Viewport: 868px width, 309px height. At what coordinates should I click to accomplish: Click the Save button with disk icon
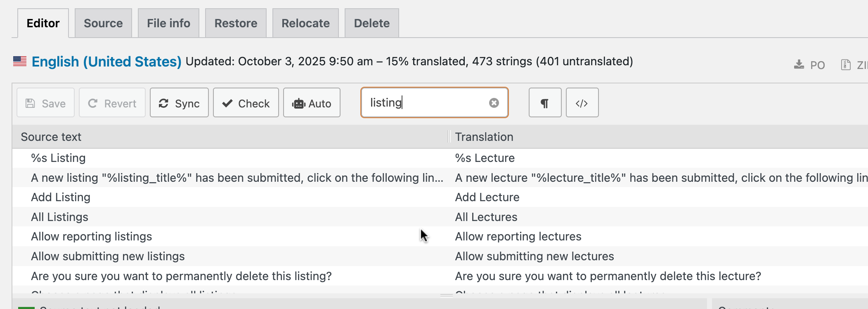[x=46, y=103]
